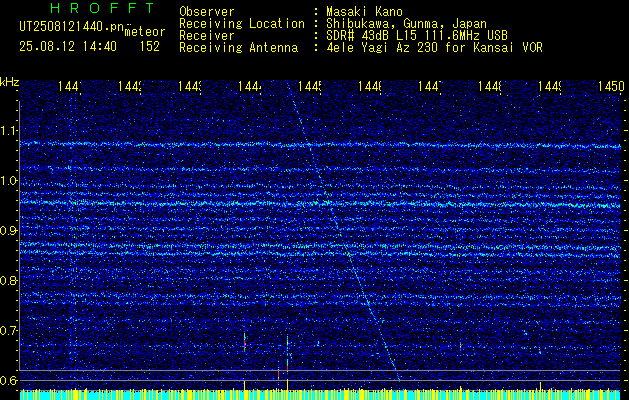This screenshot has width=629, height=400.
Task: Click the 1449 time axis marker
Action: point(550,86)
